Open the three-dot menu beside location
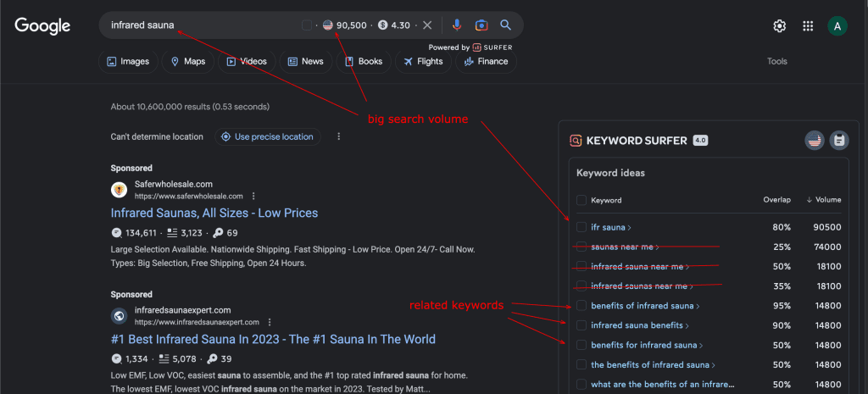This screenshot has width=868, height=394. (339, 136)
